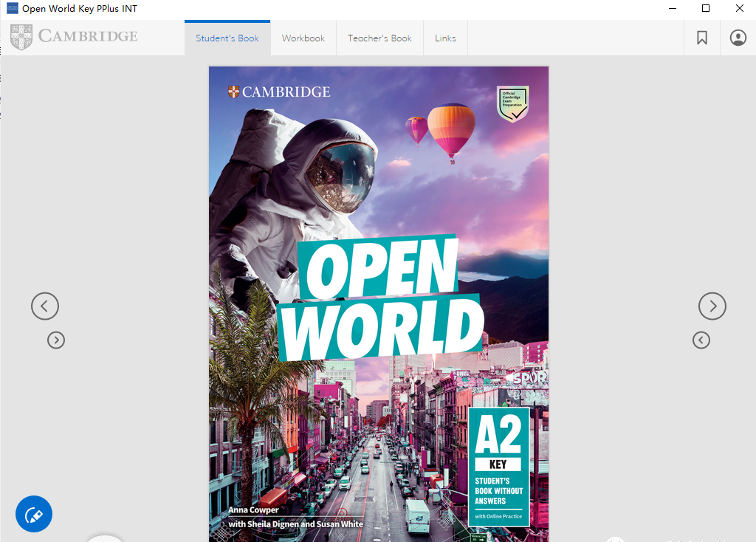This screenshot has height=542, width=756.
Task: Open the blue annotation pen tool button
Action: [34, 514]
